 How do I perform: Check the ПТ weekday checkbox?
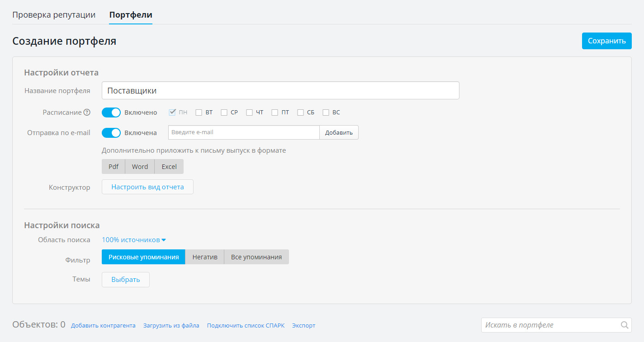tap(275, 112)
